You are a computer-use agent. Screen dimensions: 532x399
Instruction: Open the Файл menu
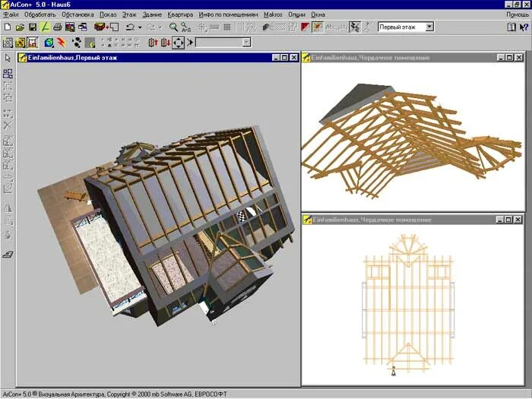click(11, 14)
